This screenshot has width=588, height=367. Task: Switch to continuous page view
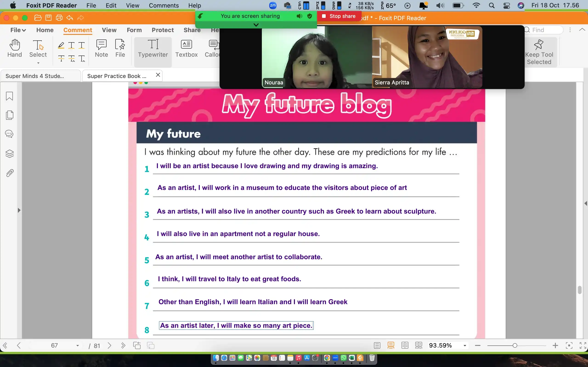tap(391, 345)
